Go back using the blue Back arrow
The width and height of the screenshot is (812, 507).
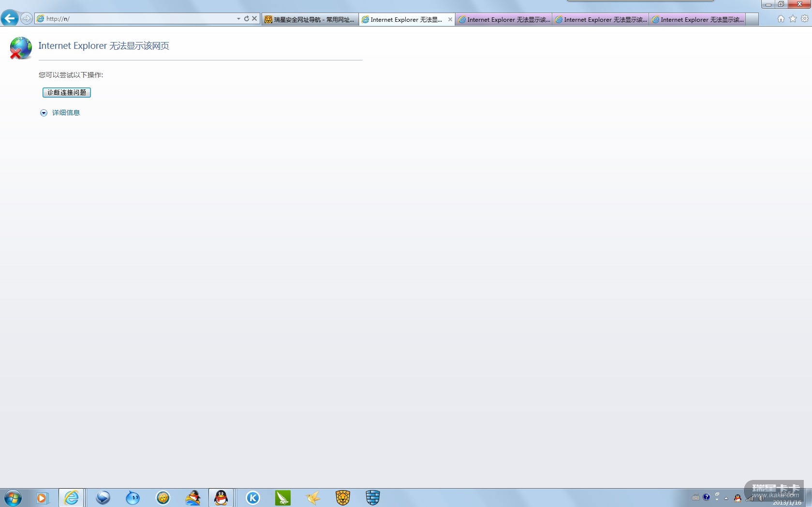click(10, 18)
